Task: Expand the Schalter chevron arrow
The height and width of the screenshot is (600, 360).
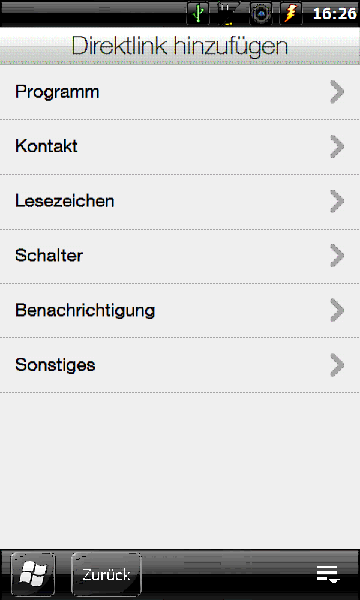Action: (x=337, y=255)
